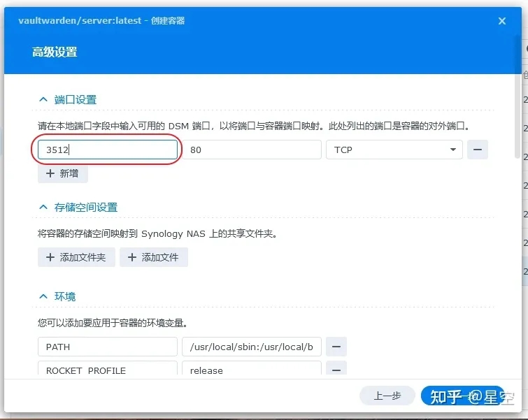Image resolution: width=528 pixels, height=420 pixels.
Task: Close the create container dialog
Action: click(501, 21)
